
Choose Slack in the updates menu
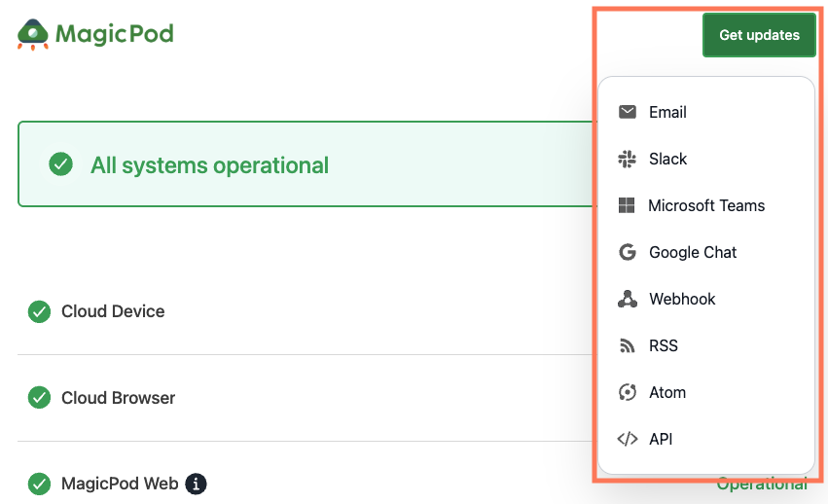tap(706, 159)
